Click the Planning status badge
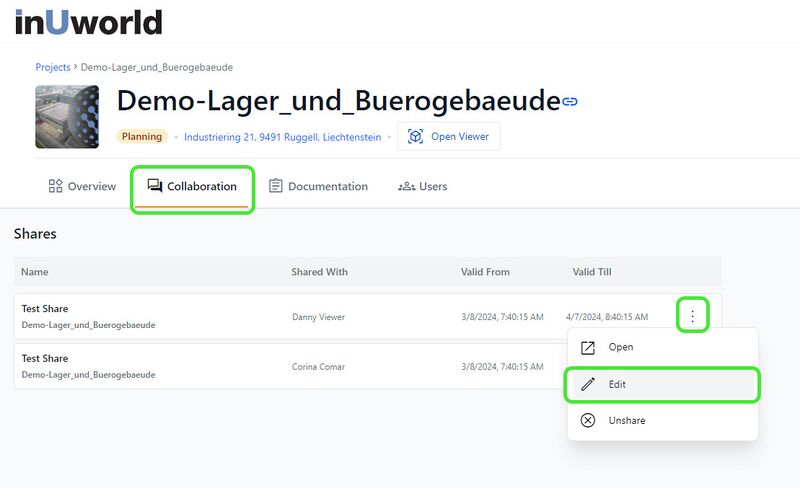 tap(141, 137)
